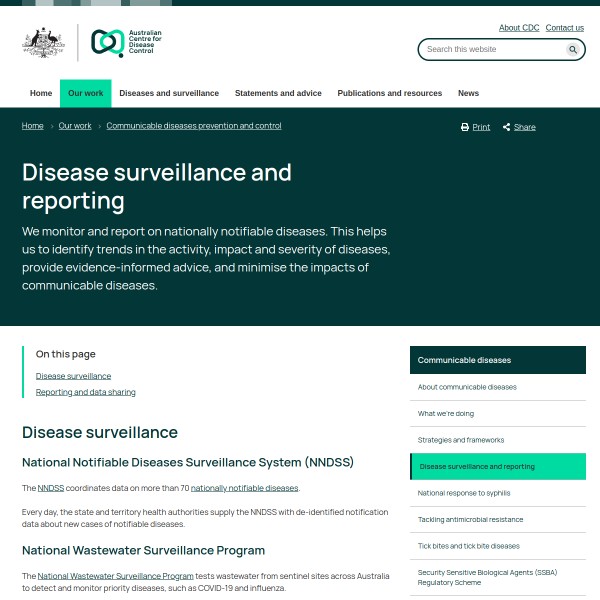
Task: Select Strategies and frameworks in sidebar
Action: point(461,440)
